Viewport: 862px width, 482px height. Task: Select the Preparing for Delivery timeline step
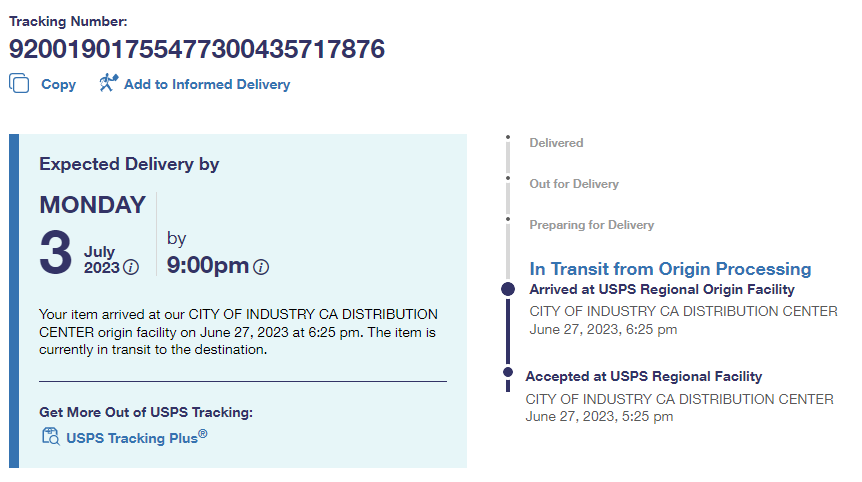(591, 225)
